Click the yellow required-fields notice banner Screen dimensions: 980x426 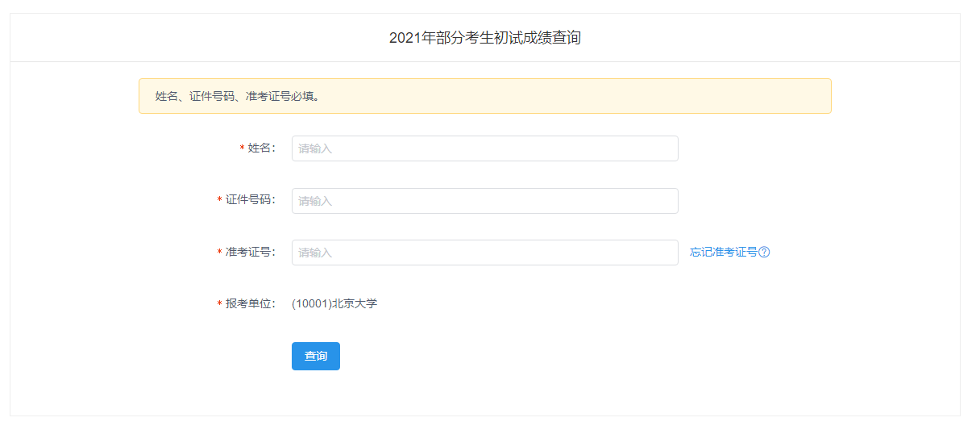(x=484, y=96)
